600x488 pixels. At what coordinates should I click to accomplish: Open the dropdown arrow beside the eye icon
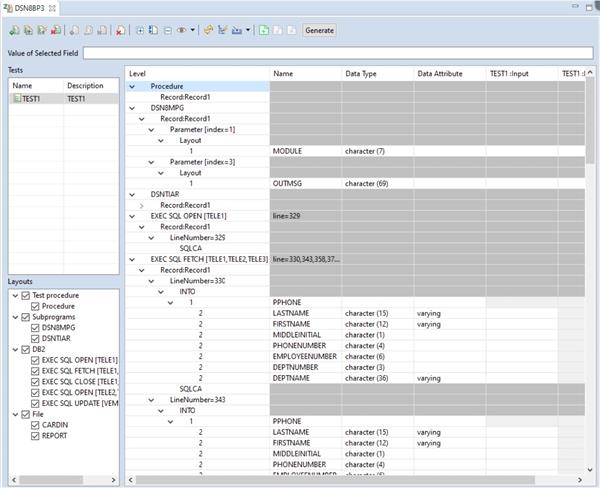(x=192, y=30)
